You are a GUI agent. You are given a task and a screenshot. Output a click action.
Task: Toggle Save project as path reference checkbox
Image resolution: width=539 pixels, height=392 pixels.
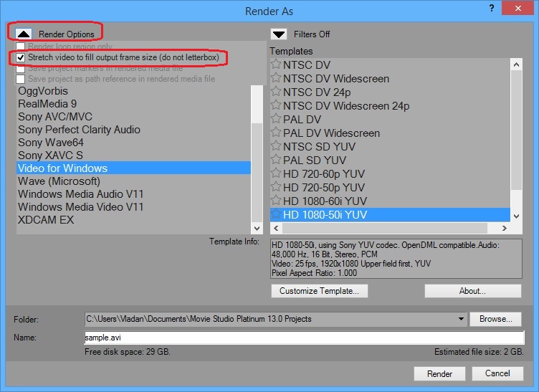point(20,79)
